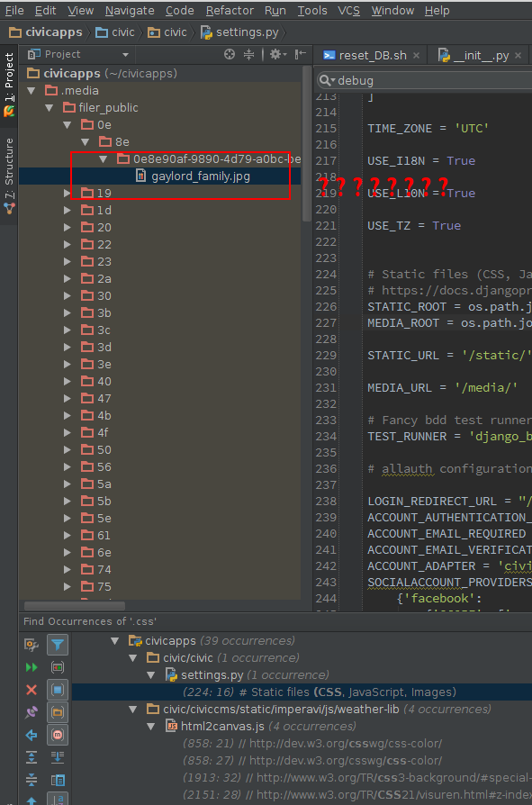Screen dimensions: 532x805
Task: Click the blue left arrow navigate-back icon
Action: click(32, 735)
